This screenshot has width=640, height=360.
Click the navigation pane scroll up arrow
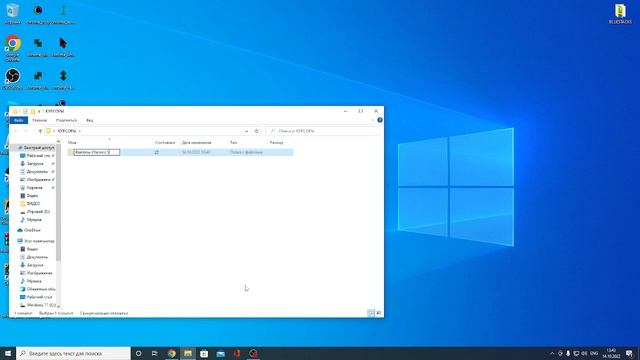[x=58, y=141]
